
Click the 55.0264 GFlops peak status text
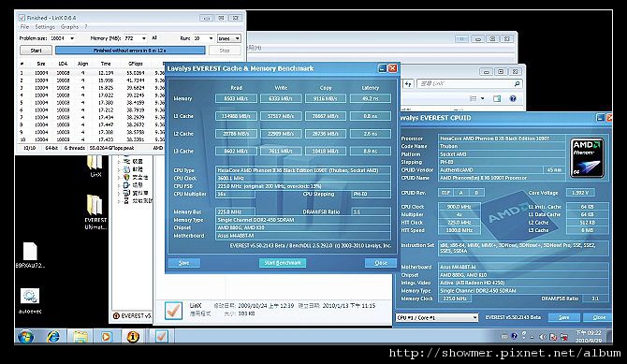[111, 148]
